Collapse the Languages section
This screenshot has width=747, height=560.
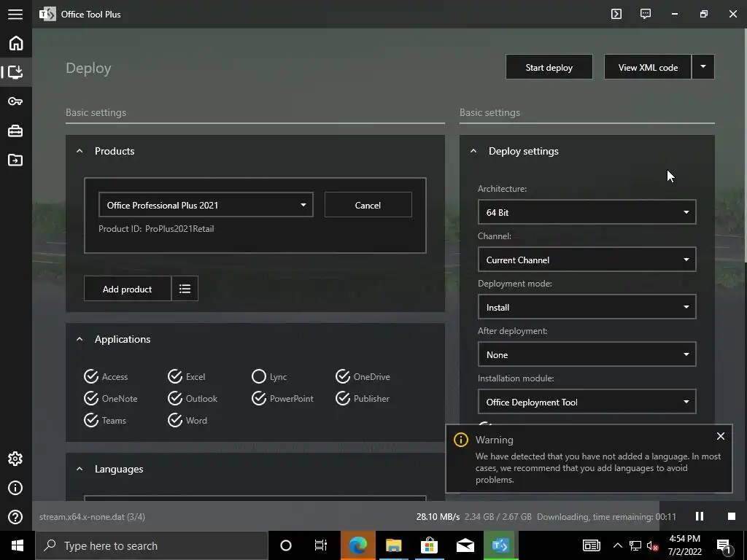click(80, 469)
